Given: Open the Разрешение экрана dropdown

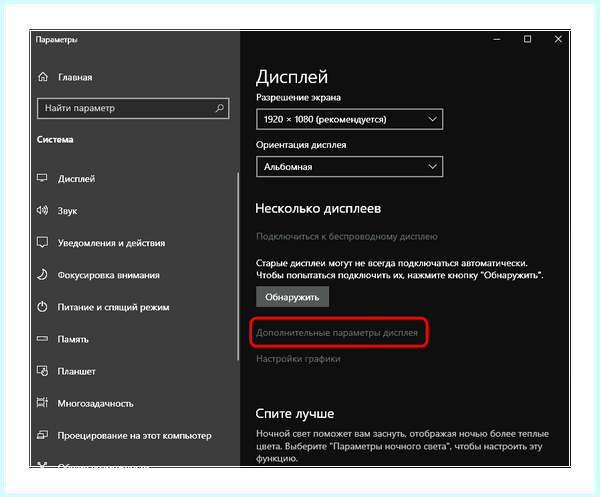Looking at the screenshot, I should click(x=349, y=119).
